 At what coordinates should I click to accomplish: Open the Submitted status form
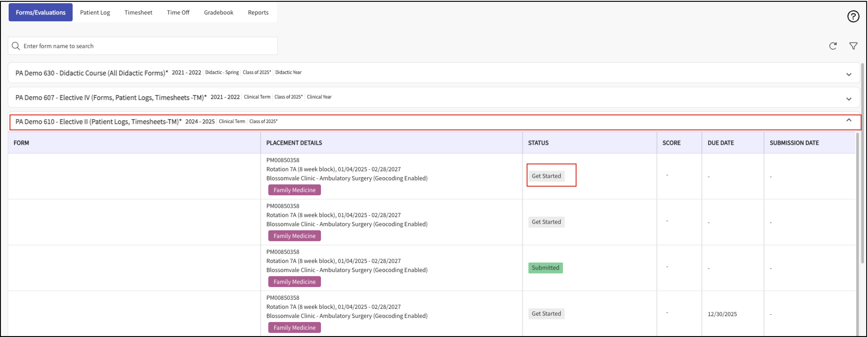coord(545,268)
